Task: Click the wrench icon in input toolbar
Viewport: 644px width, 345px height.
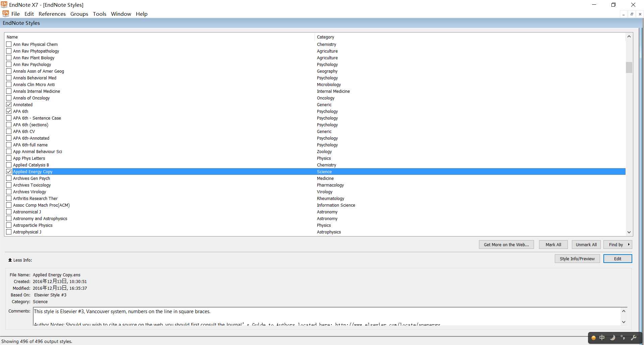Action: (634, 338)
